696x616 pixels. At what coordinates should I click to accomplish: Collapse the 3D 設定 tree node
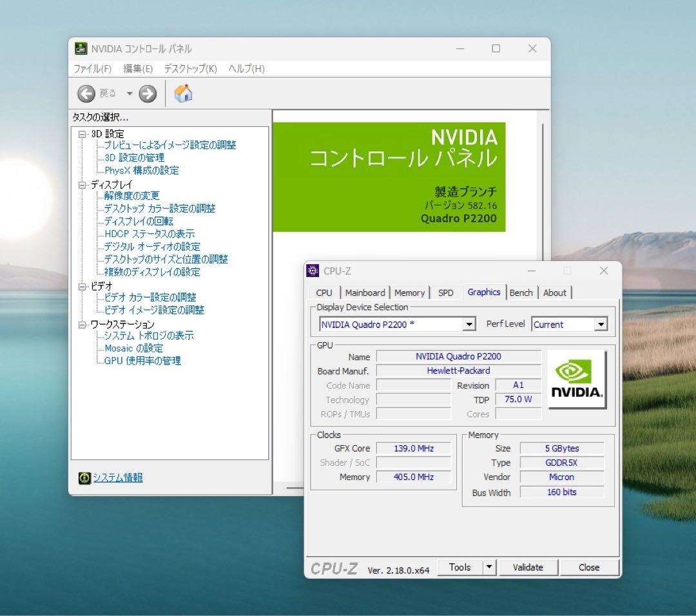point(82,134)
